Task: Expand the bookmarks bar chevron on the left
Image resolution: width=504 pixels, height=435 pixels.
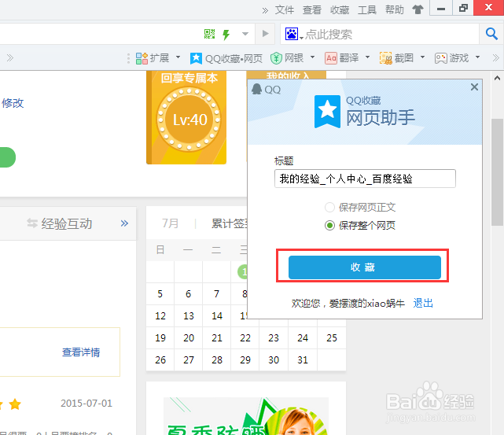Action: (10, 58)
